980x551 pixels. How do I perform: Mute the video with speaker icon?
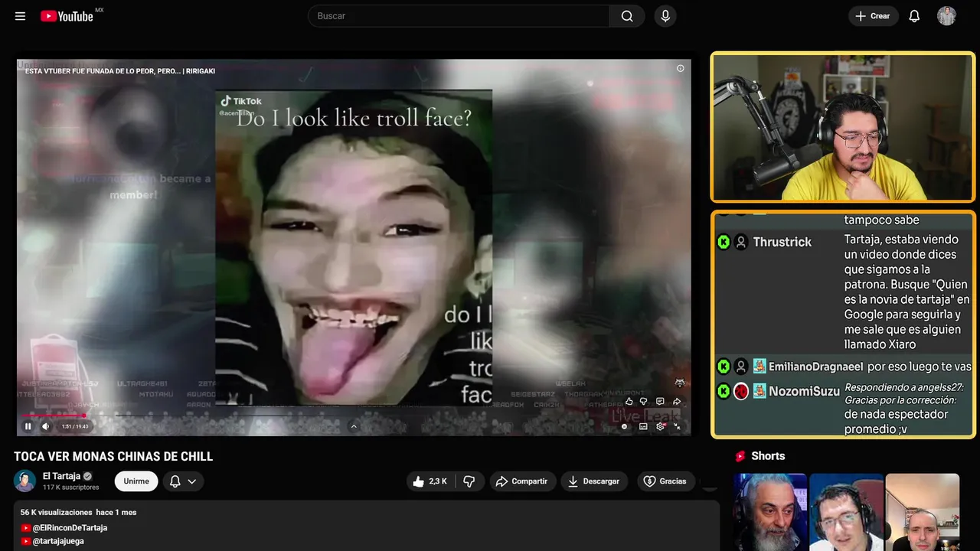click(x=46, y=426)
